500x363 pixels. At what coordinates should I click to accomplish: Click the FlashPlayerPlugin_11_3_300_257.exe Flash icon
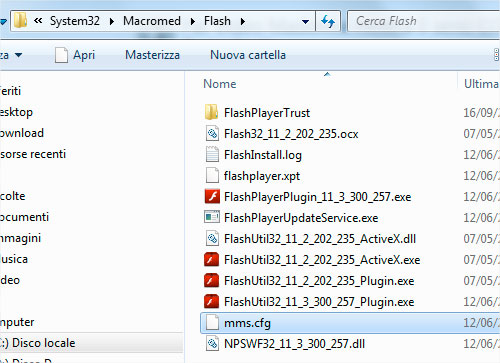[212, 197]
